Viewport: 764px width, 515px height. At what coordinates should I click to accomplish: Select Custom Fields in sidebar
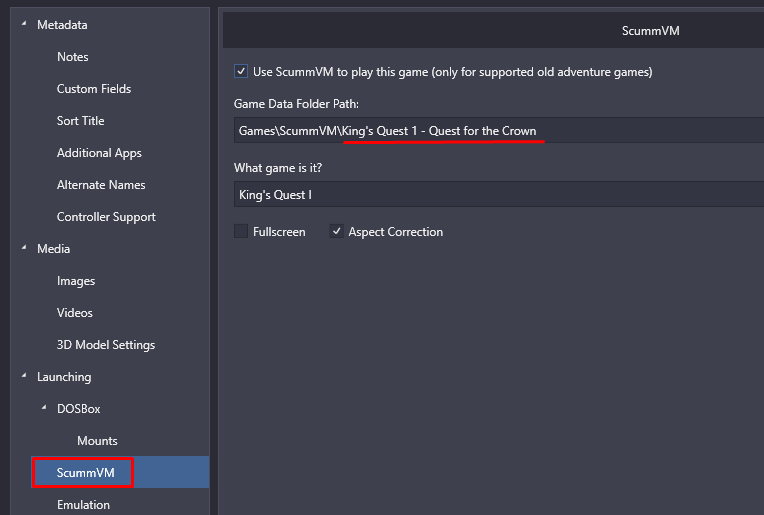pos(94,89)
